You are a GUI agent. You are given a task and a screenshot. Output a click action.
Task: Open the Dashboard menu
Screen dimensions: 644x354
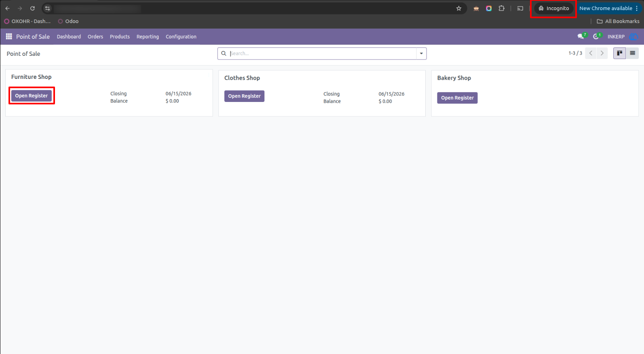[x=69, y=36]
